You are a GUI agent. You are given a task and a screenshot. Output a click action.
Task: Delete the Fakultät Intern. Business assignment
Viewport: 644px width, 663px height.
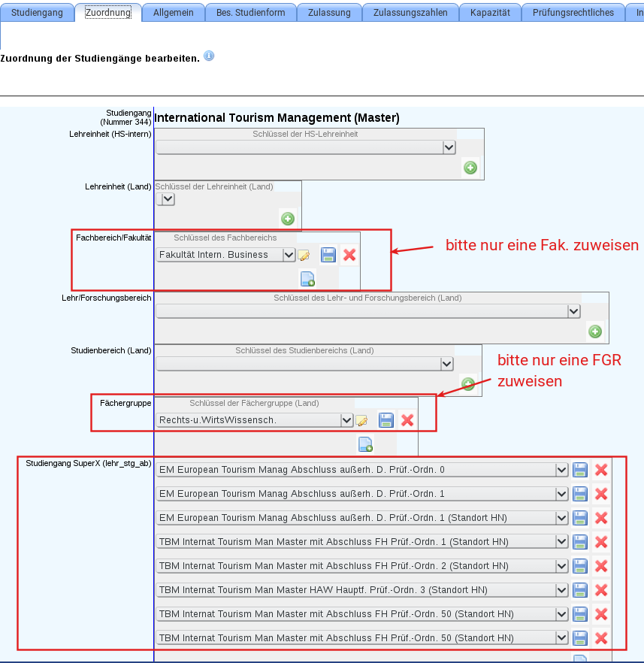pos(349,255)
